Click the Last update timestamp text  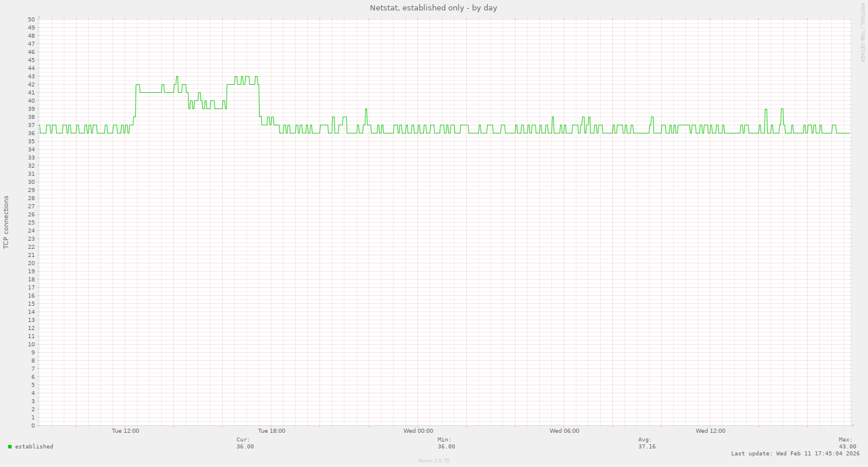[795, 453]
